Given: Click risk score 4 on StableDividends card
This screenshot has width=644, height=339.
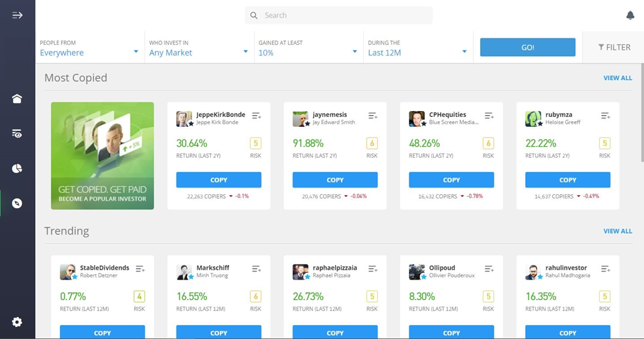Looking at the screenshot, I should point(139,296).
